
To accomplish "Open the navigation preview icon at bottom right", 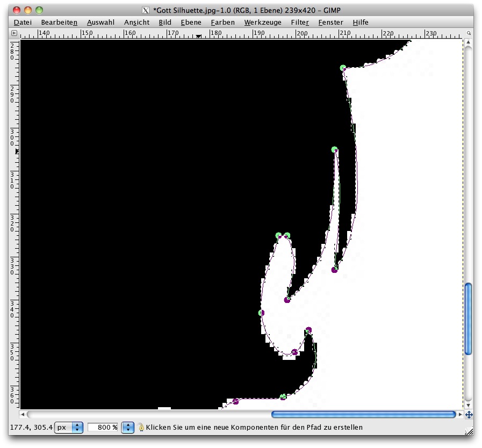I will 469,415.
